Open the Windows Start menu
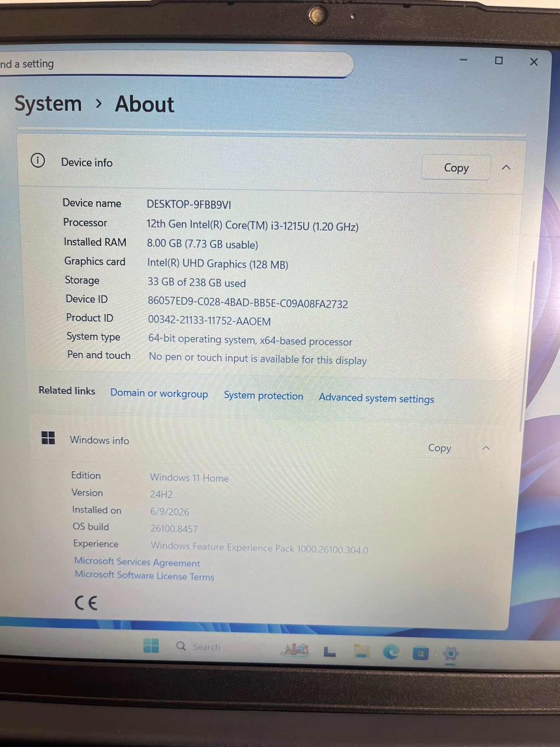The width and height of the screenshot is (560, 747). click(151, 645)
